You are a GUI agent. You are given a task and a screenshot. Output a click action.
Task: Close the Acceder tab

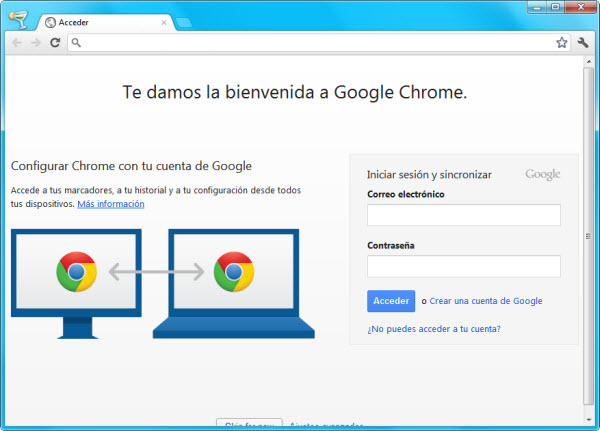coord(164,23)
